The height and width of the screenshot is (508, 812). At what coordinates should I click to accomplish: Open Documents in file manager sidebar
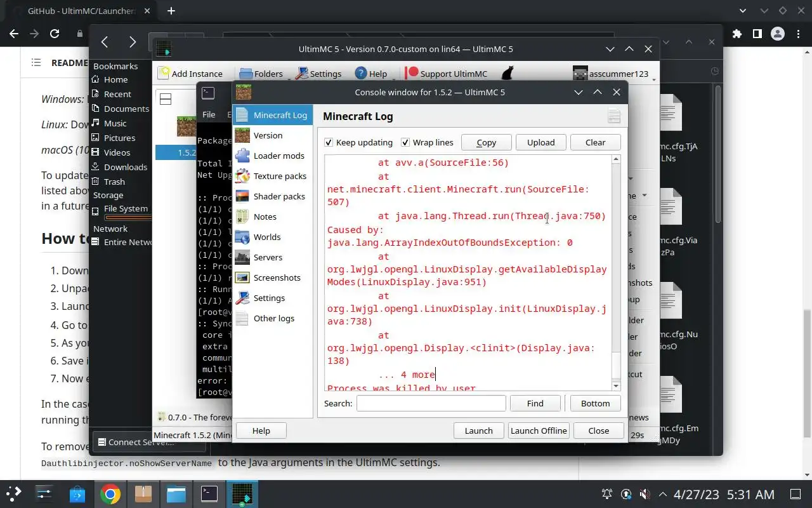[x=120, y=109]
